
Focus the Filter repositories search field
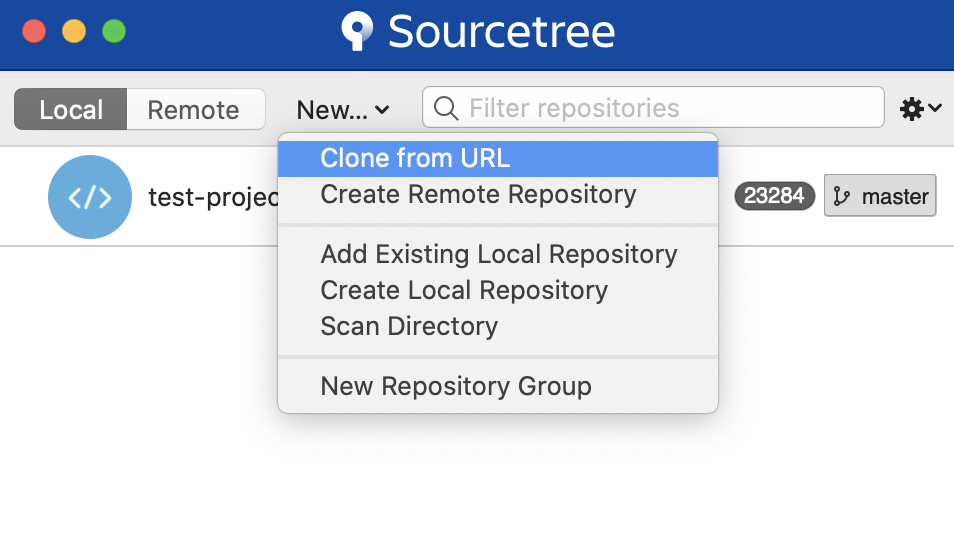click(x=653, y=108)
